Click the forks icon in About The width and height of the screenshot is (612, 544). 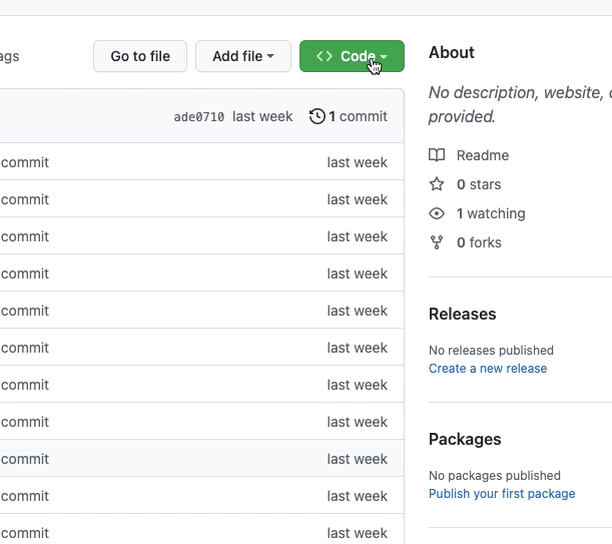437,242
